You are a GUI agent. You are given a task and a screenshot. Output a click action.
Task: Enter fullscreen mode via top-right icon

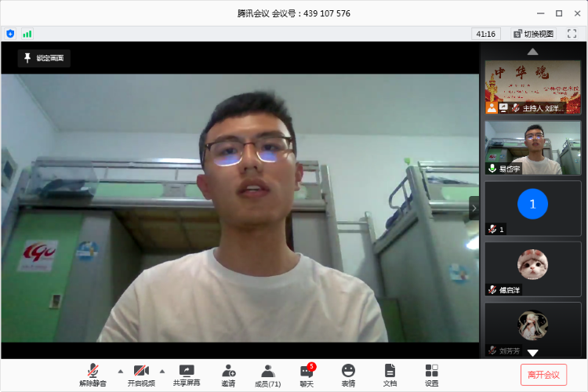(x=572, y=34)
